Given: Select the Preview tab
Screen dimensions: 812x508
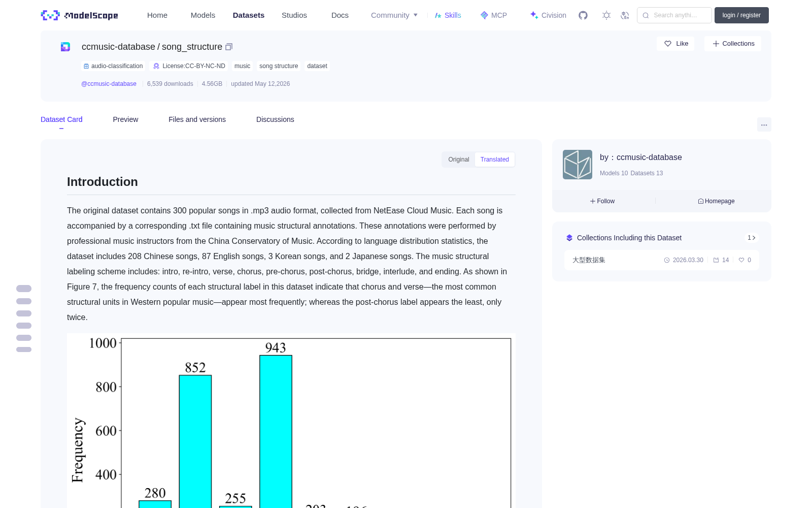Looking at the screenshot, I should [125, 119].
